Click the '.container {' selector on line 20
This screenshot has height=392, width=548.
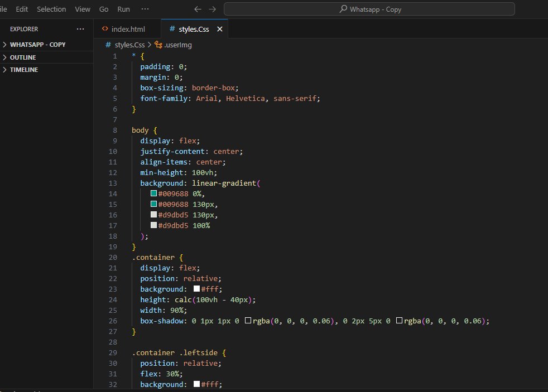point(157,257)
